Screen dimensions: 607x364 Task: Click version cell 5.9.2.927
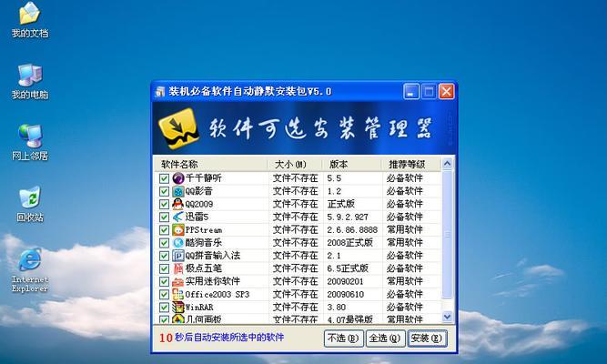[348, 217]
